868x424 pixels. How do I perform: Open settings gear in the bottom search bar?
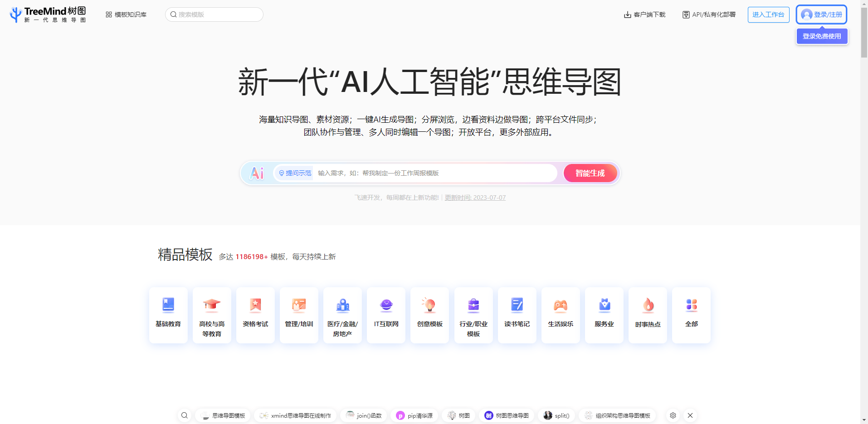click(673, 415)
